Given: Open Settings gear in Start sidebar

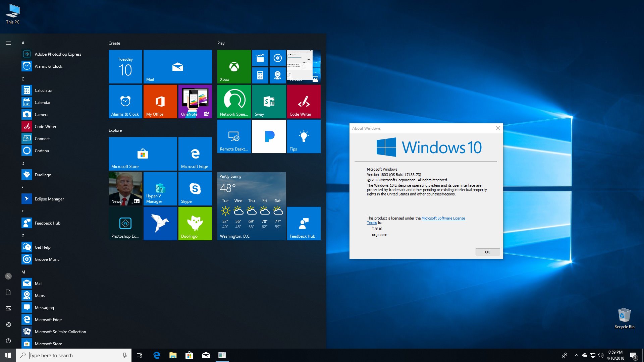Looking at the screenshot, I should coord(8,324).
